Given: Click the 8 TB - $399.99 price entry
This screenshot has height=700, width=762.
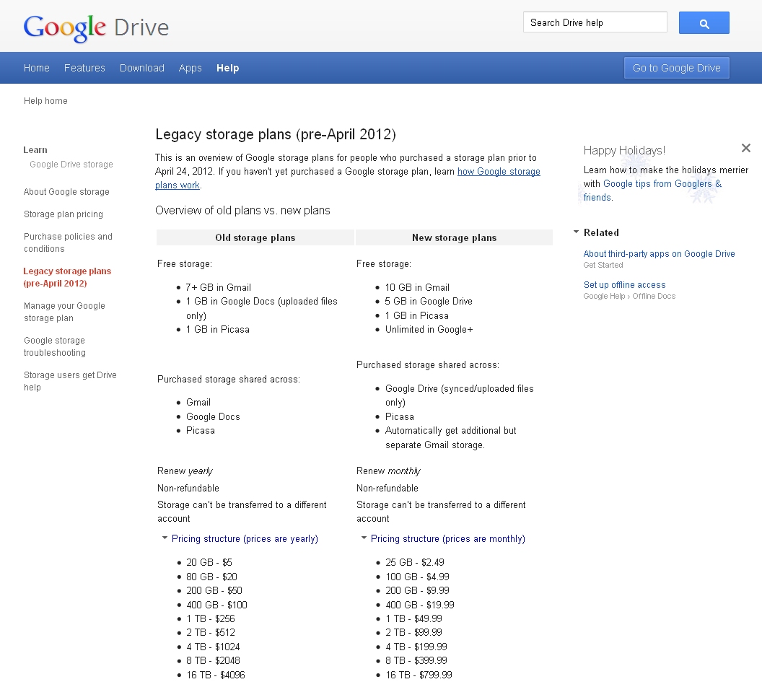Looking at the screenshot, I should pyautogui.click(x=416, y=660).
